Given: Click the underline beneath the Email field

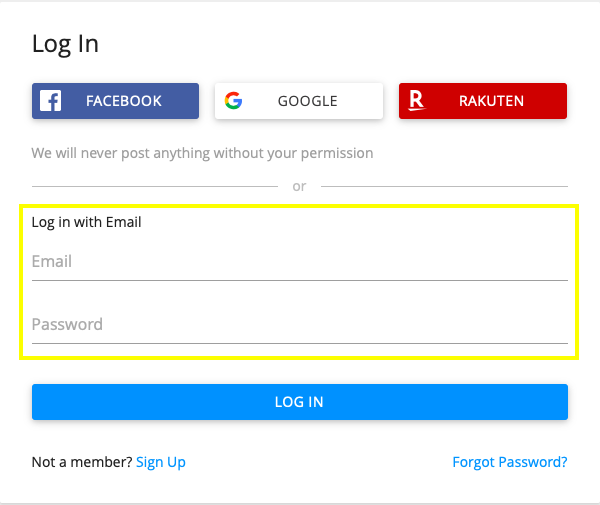Looking at the screenshot, I should pyautogui.click(x=300, y=280).
